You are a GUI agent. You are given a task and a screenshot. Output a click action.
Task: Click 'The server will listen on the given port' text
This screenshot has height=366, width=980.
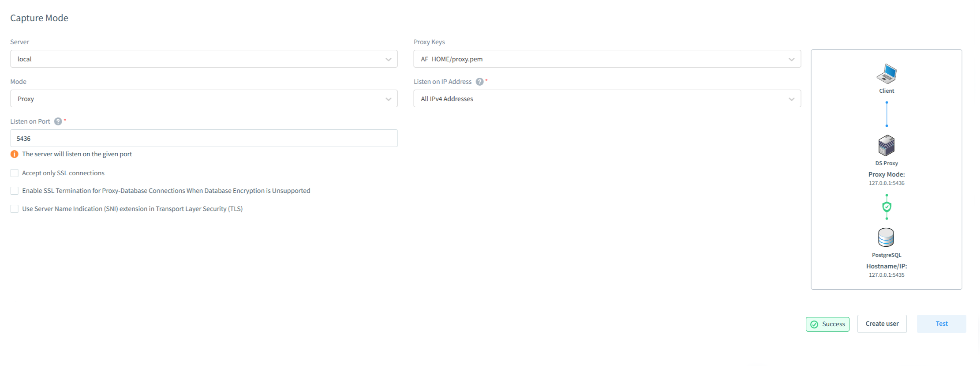point(77,154)
